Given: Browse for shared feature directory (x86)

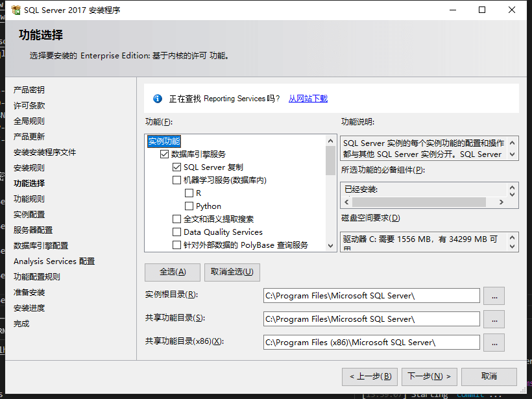Looking at the screenshot, I should (x=494, y=343).
